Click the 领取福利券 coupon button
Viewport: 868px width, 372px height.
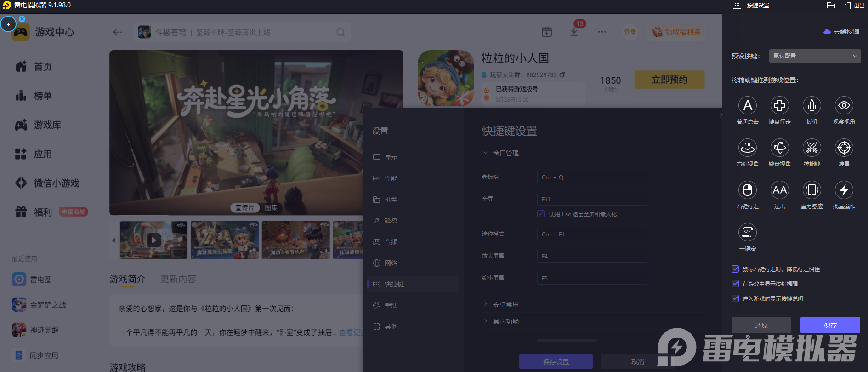(677, 32)
